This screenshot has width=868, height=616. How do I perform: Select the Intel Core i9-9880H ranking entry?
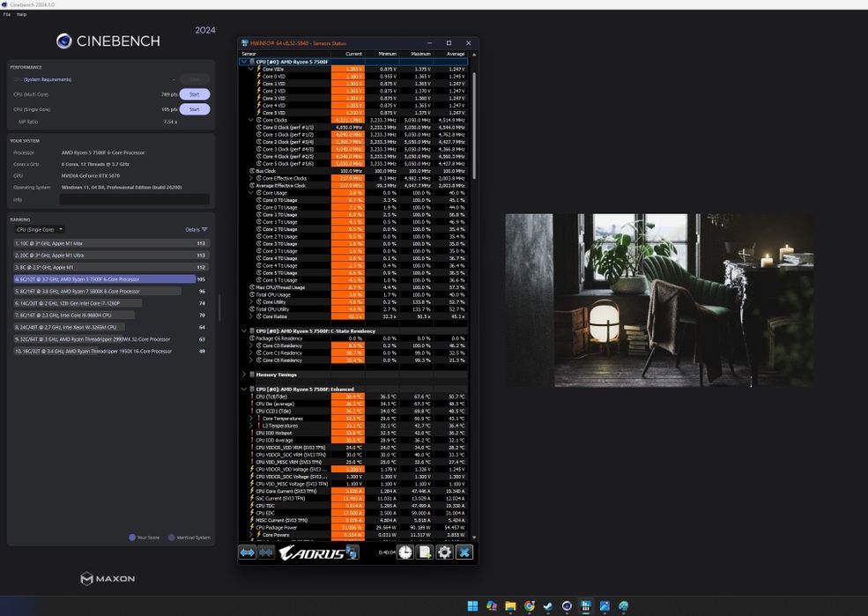tap(111, 315)
